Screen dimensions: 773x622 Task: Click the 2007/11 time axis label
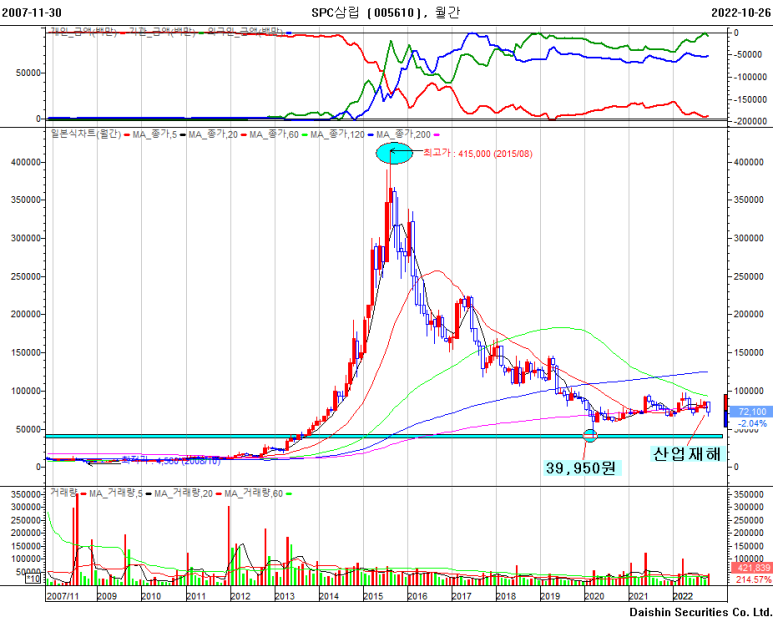[63, 596]
